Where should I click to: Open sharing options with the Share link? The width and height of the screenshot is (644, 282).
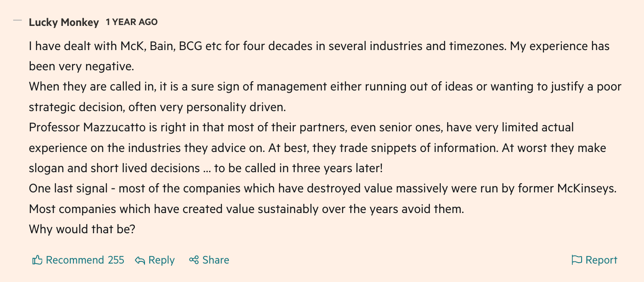point(215,260)
